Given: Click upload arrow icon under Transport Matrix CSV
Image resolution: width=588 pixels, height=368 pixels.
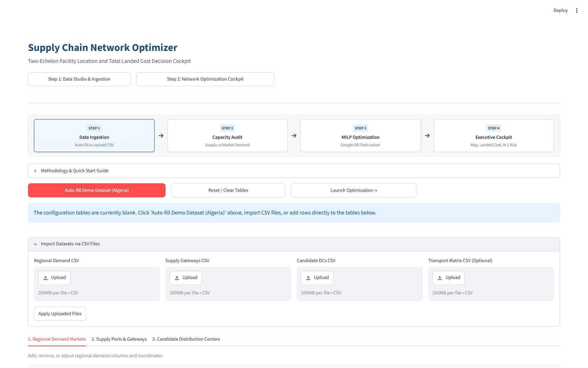Looking at the screenshot, I should click(x=439, y=278).
